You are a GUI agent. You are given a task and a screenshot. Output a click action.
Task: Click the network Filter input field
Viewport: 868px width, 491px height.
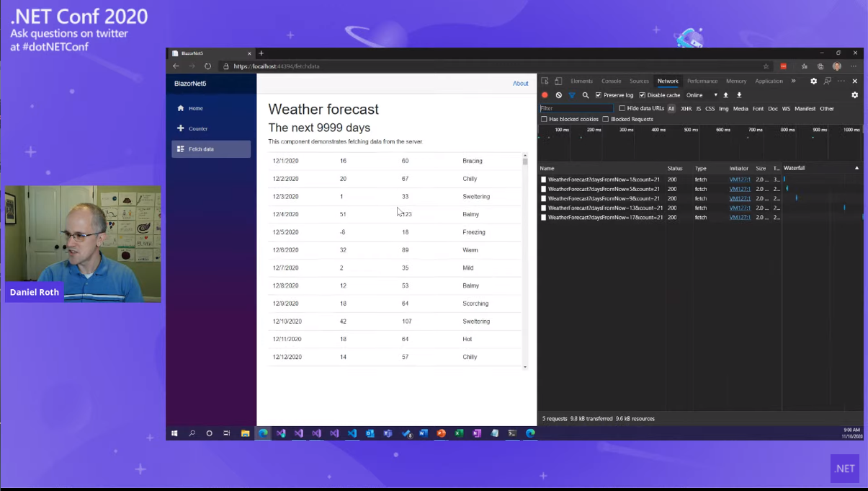[x=576, y=109]
